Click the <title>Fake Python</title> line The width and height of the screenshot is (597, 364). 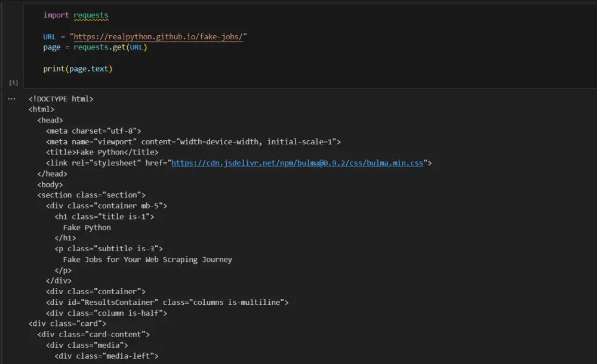click(x=102, y=152)
